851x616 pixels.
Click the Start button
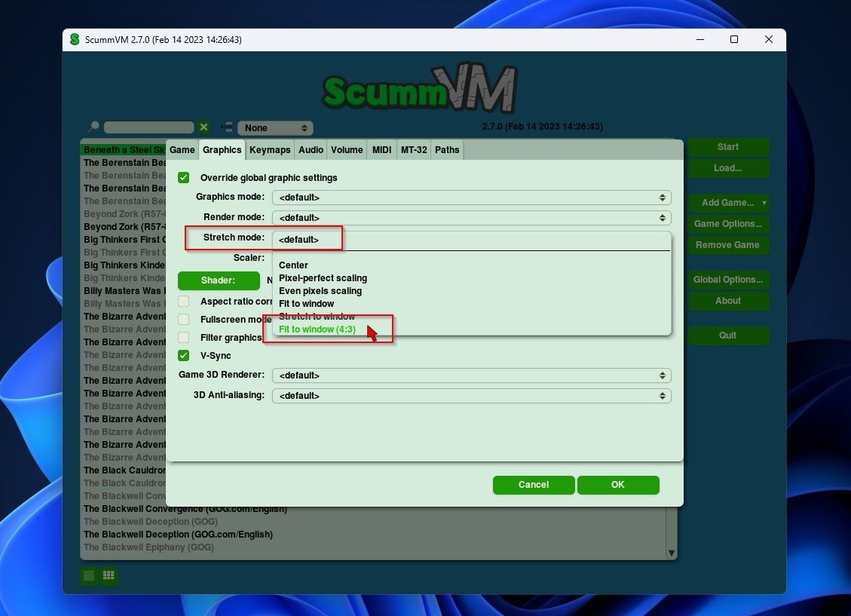pyautogui.click(x=728, y=147)
